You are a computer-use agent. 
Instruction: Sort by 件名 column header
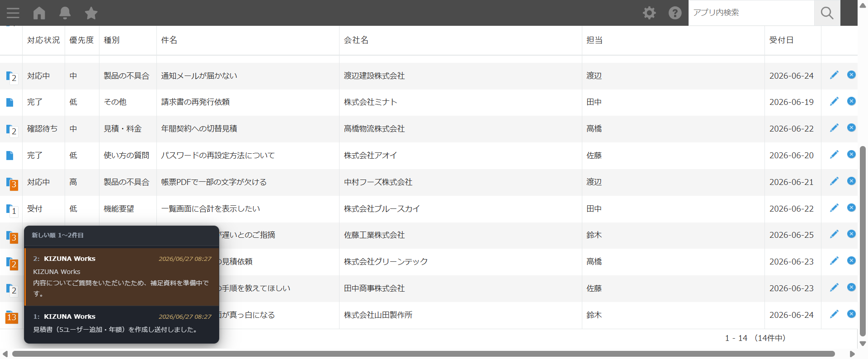click(x=169, y=40)
